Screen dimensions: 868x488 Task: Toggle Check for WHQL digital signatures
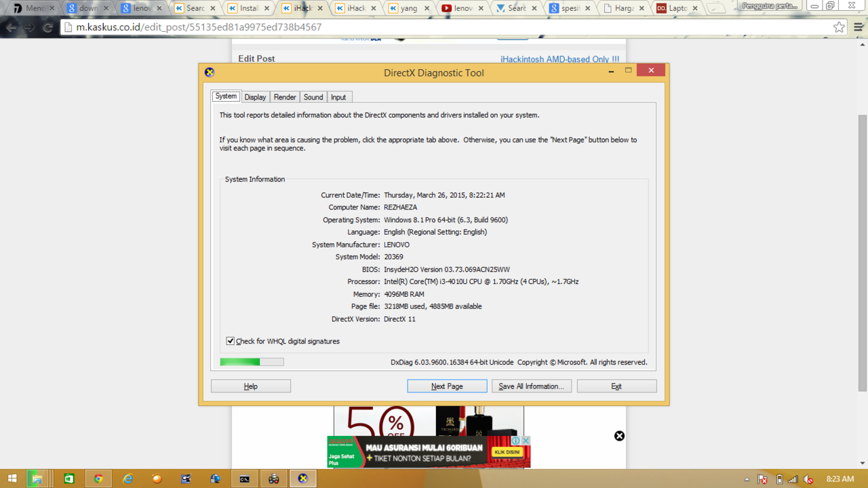click(231, 341)
